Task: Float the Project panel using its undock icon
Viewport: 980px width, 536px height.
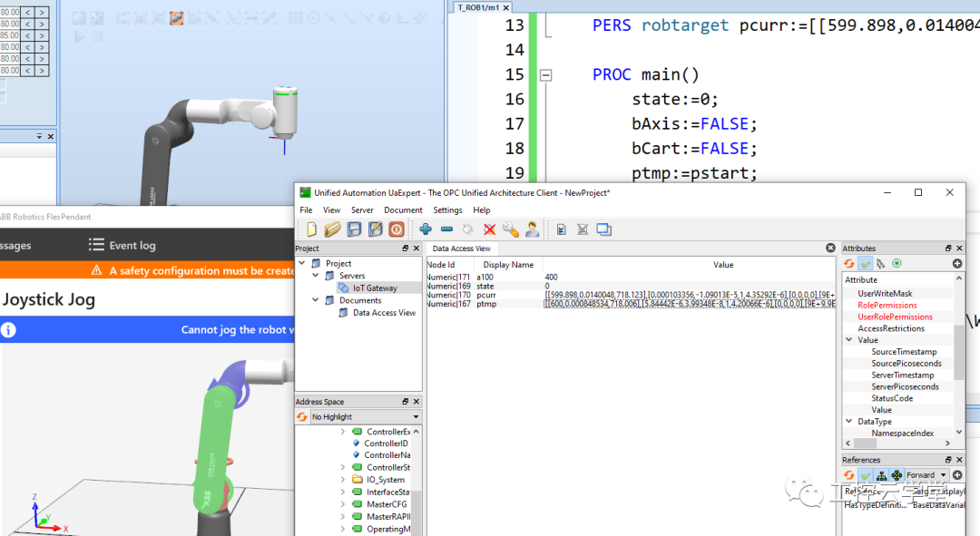Action: tap(405, 248)
